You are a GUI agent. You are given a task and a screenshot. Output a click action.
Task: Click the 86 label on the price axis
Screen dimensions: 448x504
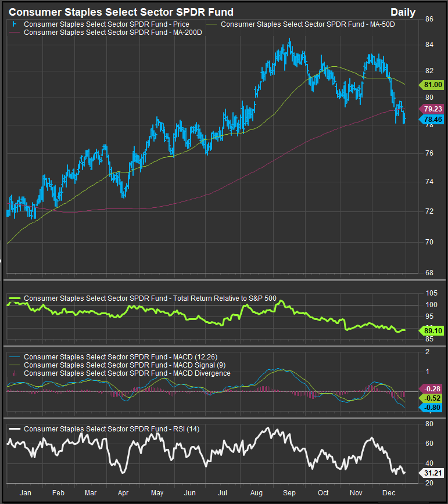click(x=429, y=19)
